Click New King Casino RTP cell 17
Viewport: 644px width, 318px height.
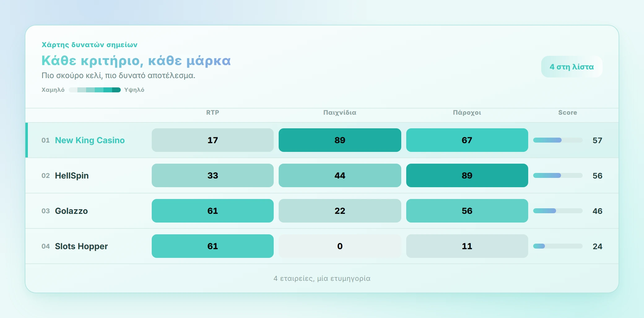[213, 140]
